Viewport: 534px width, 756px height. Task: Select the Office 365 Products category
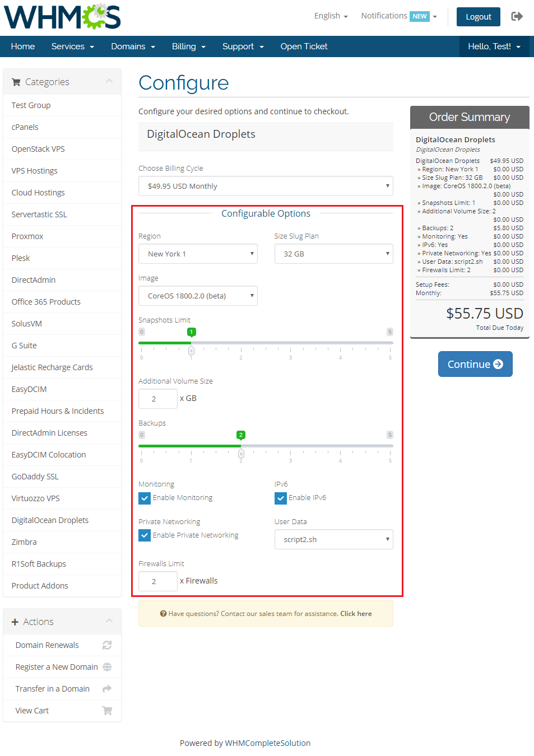pos(62,302)
